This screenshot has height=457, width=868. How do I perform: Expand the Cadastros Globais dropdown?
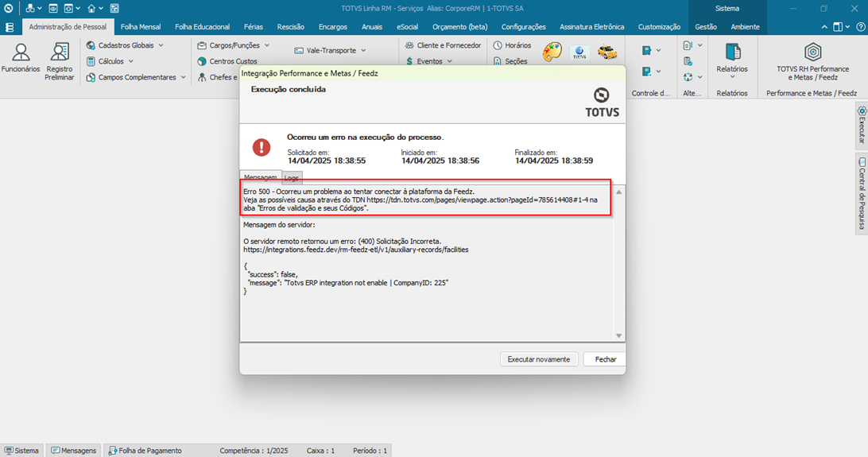pyautogui.click(x=161, y=45)
